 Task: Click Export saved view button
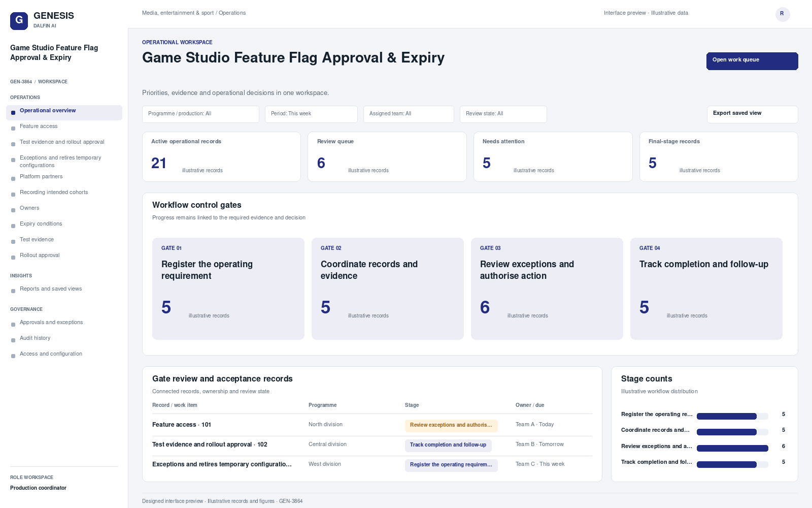point(752,114)
